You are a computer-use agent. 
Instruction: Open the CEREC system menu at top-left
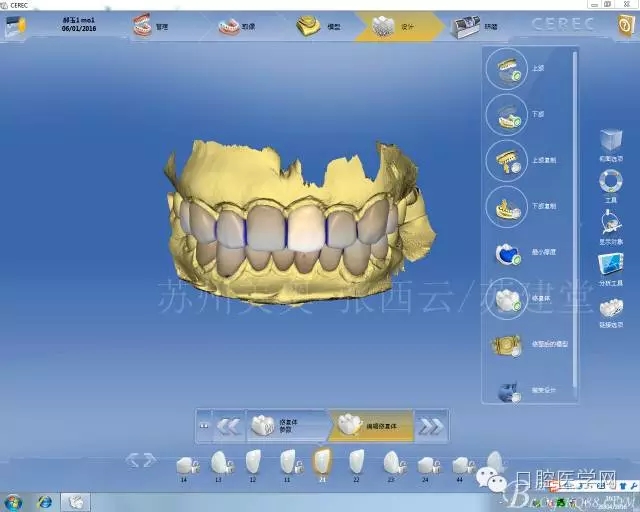click(x=14, y=27)
